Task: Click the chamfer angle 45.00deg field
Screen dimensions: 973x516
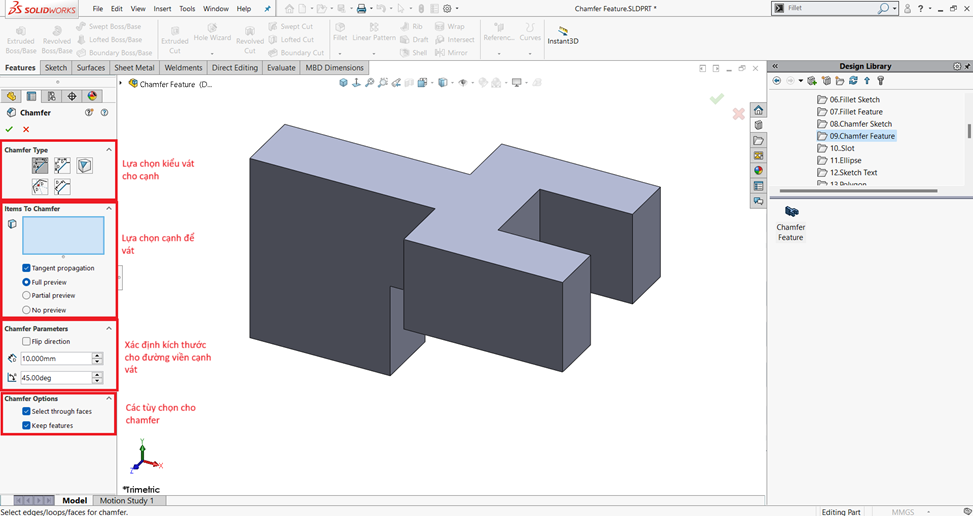Action: pos(56,378)
